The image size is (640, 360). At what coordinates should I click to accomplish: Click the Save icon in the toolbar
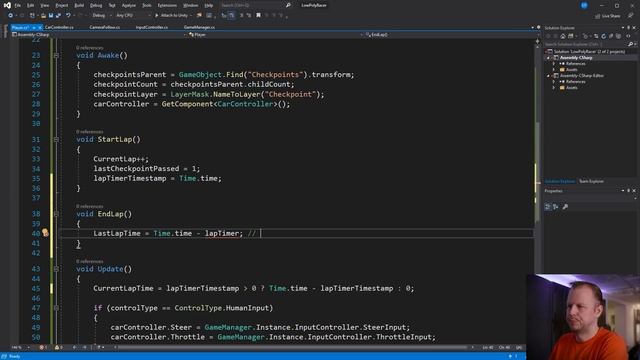coord(51,16)
